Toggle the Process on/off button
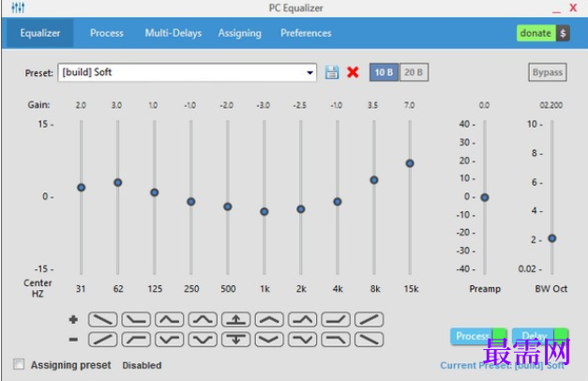 [478, 336]
